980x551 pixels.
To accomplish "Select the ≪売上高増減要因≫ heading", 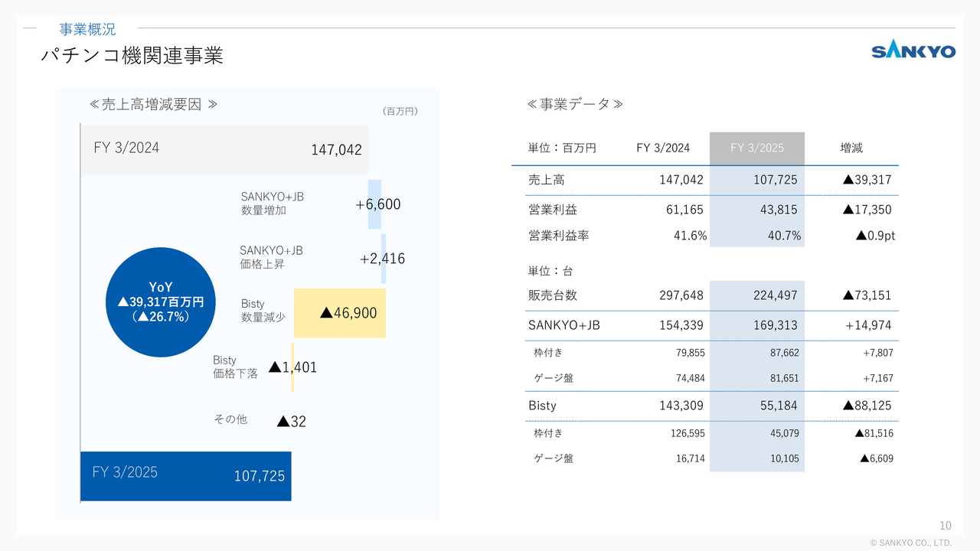I will [x=153, y=105].
